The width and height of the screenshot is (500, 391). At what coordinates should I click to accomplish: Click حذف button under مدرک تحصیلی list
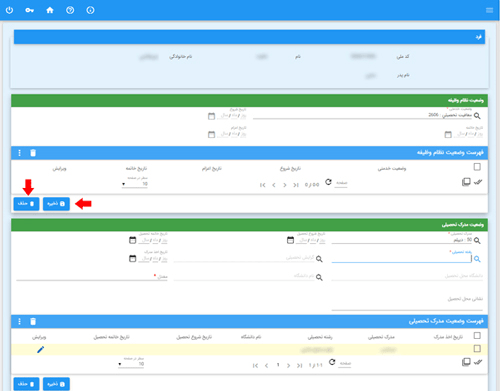pos(26,384)
